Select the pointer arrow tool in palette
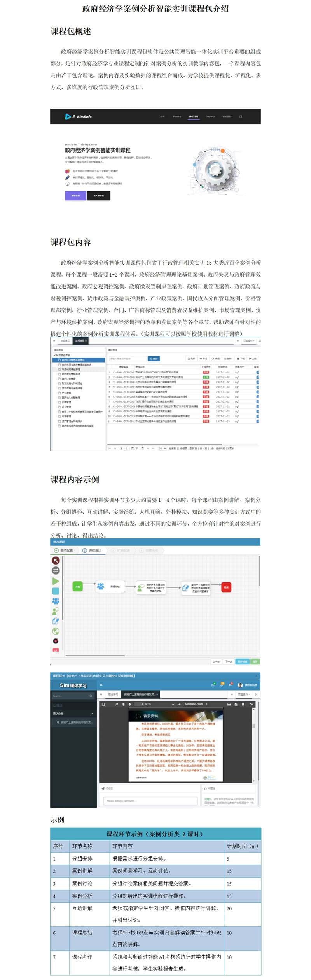311x980 pixels. [x=56, y=560]
